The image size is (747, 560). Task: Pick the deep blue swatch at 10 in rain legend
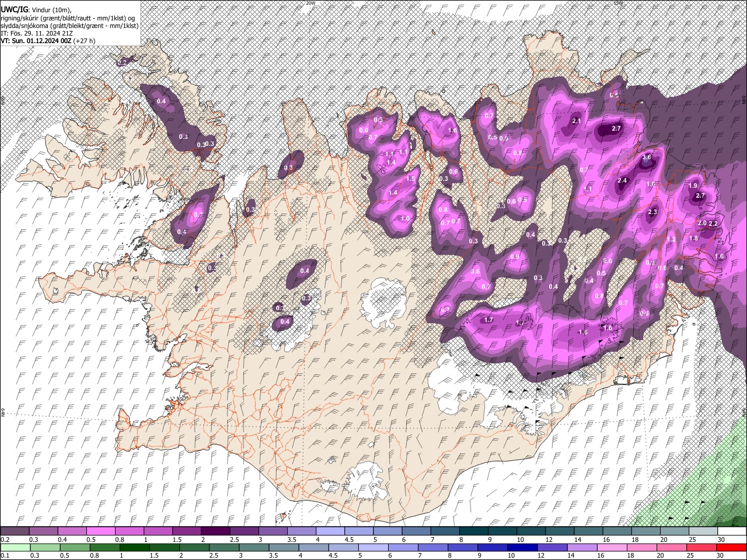522,547
